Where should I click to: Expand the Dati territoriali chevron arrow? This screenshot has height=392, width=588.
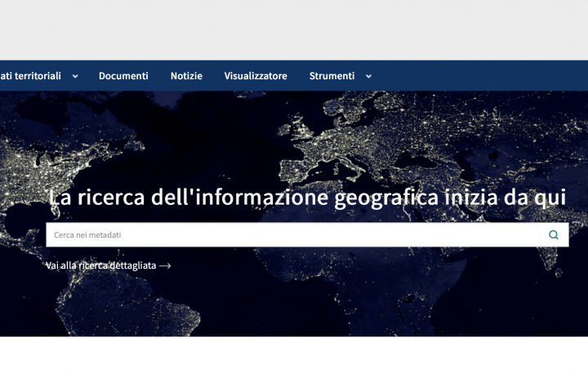click(x=75, y=76)
